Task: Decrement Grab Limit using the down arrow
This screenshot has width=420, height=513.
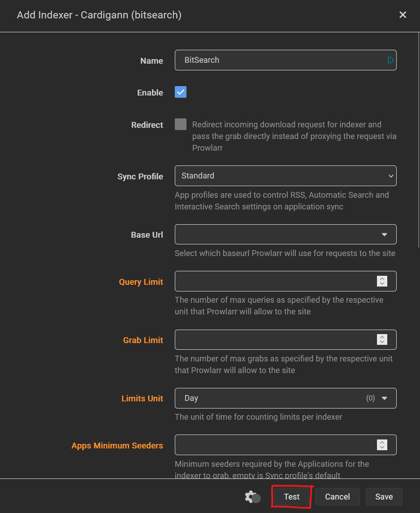Action: 382,343
